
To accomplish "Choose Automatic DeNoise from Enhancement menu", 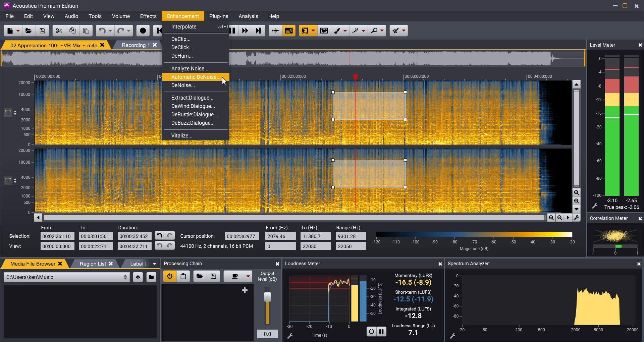I will coord(196,77).
